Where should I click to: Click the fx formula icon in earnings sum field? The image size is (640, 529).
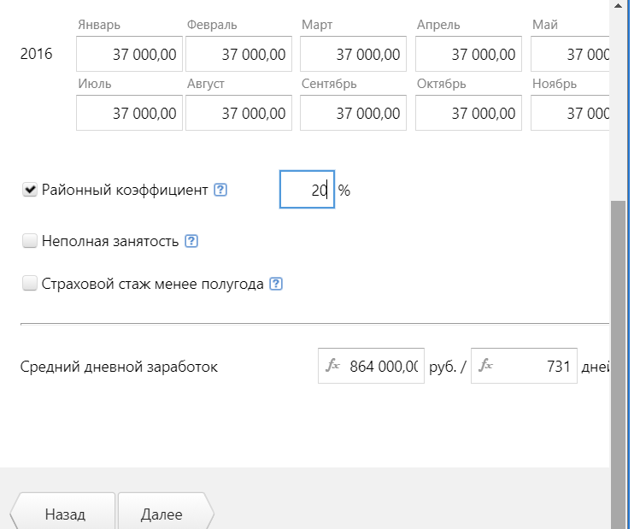[333, 365]
